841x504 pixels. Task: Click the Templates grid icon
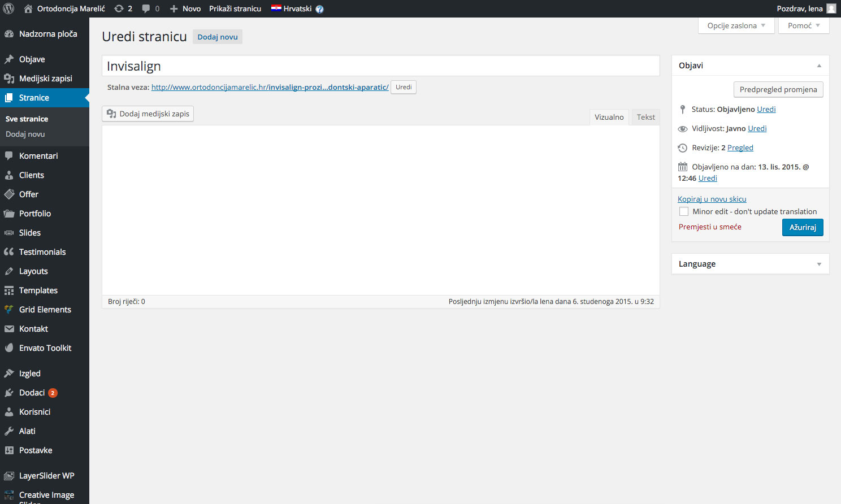pyautogui.click(x=9, y=290)
